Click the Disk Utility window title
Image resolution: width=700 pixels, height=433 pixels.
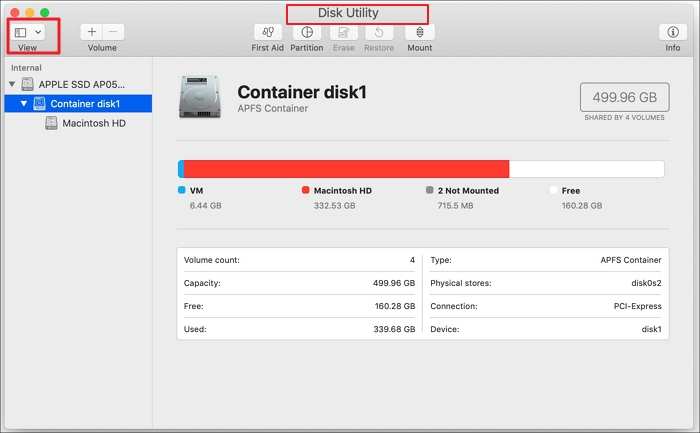(348, 13)
